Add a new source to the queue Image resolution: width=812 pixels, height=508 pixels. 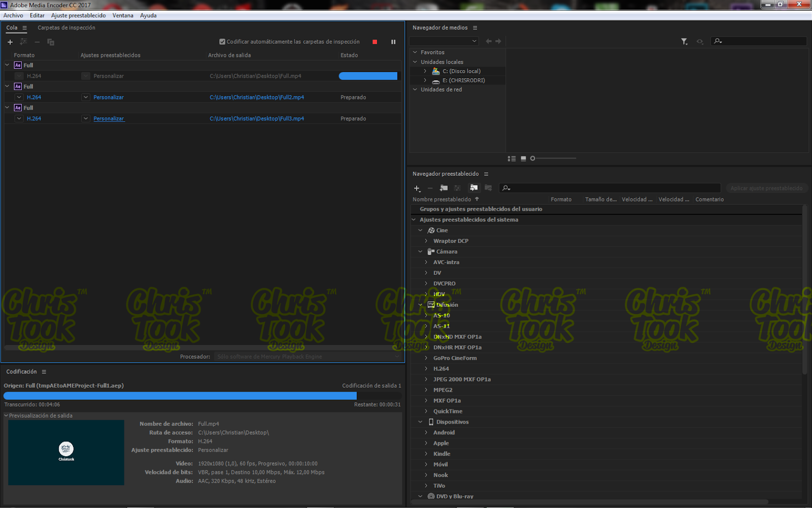[x=10, y=42]
